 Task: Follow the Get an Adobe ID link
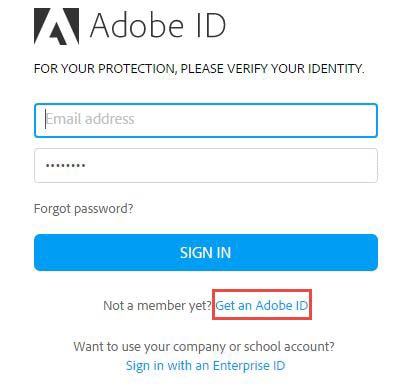click(x=262, y=305)
